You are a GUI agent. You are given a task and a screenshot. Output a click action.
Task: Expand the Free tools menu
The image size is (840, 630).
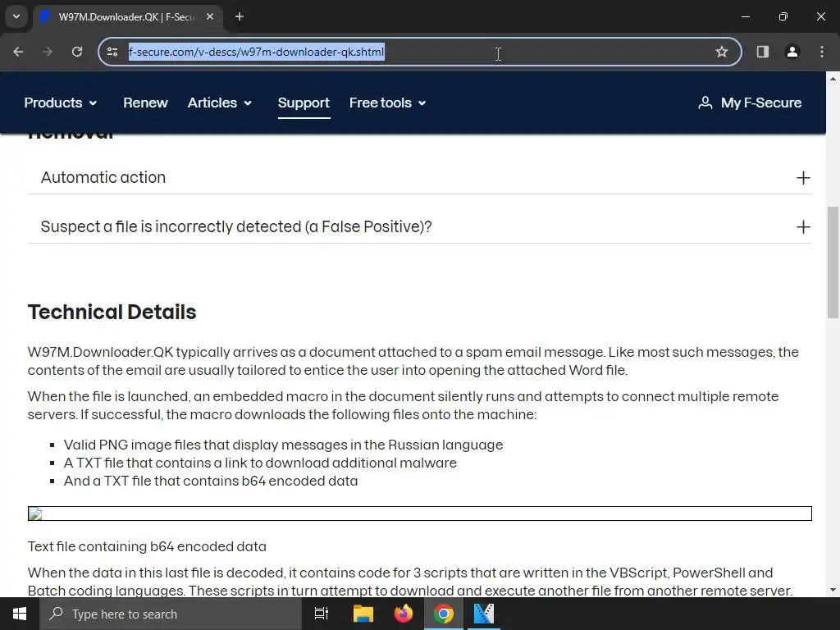[x=387, y=103]
